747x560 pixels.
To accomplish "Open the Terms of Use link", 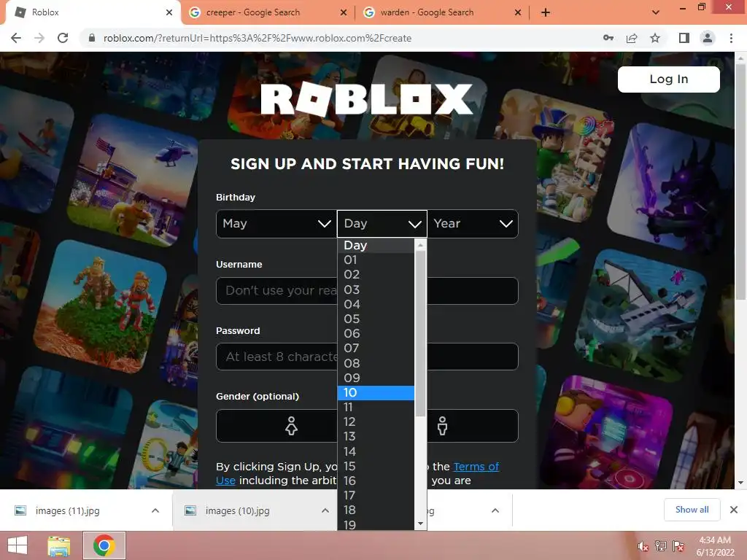I will coord(476,467).
